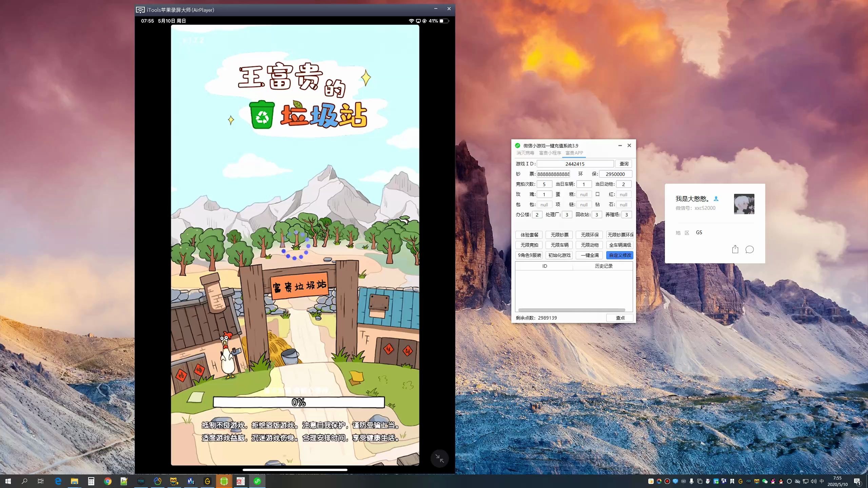Open the taskbar clock showing 7:55
This screenshot has height=488, width=868.
(837, 481)
